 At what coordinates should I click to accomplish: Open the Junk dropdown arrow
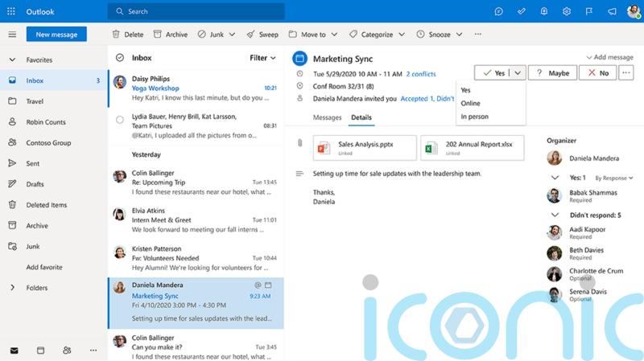point(232,35)
